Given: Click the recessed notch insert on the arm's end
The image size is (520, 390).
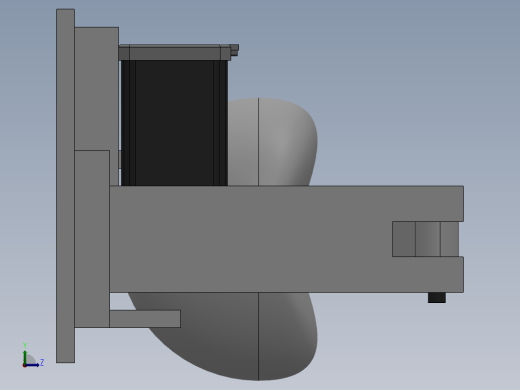Looking at the screenshot, I should tap(425, 239).
